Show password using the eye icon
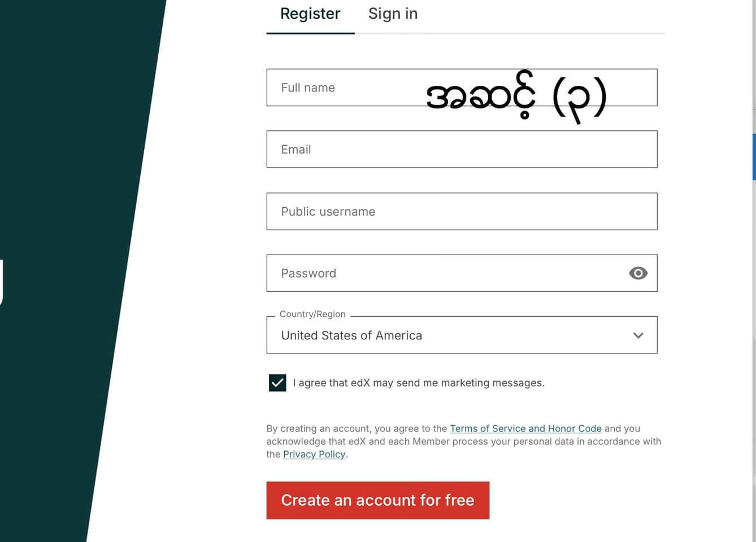The image size is (756, 542). click(x=638, y=273)
